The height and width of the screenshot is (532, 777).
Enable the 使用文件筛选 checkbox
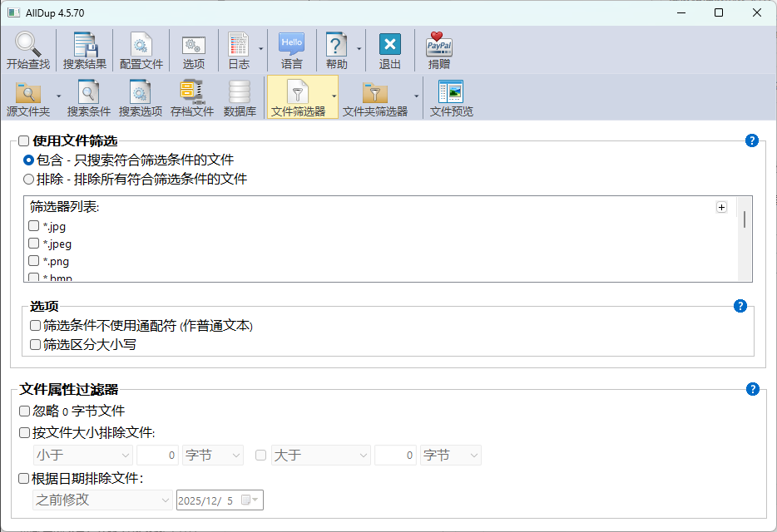[x=24, y=141]
